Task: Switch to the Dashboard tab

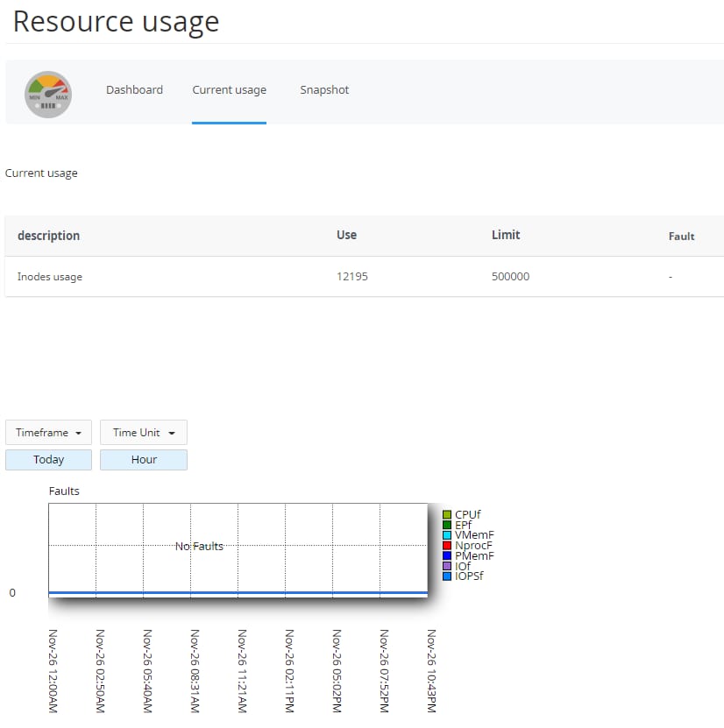Action: (x=134, y=89)
